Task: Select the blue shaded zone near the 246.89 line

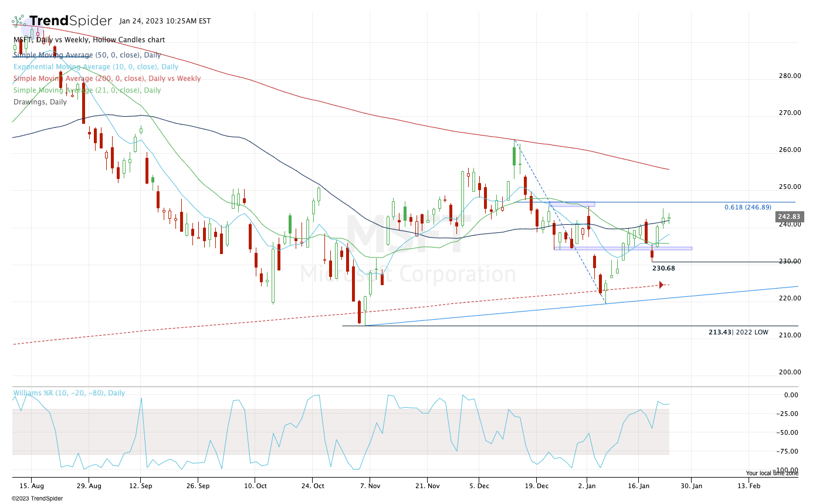Action: (x=572, y=204)
